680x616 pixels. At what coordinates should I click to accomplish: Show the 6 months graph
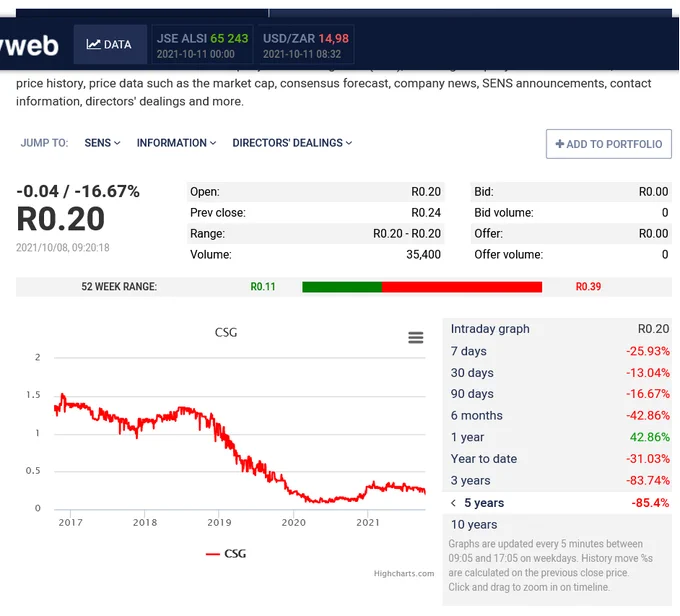pos(557,416)
